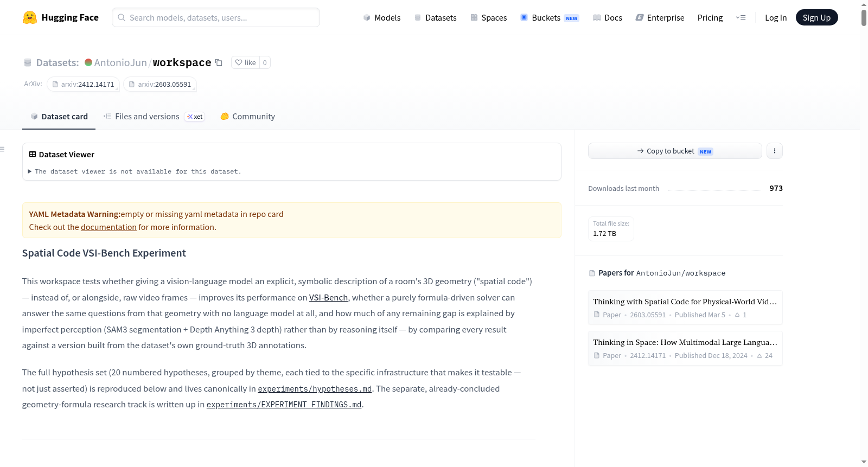The height and width of the screenshot is (467, 868).
Task: Open Spaces from the top navigation
Action: [x=489, y=17]
